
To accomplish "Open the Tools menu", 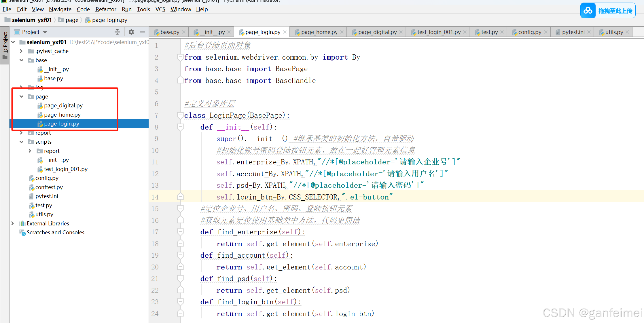I will click(x=143, y=9).
